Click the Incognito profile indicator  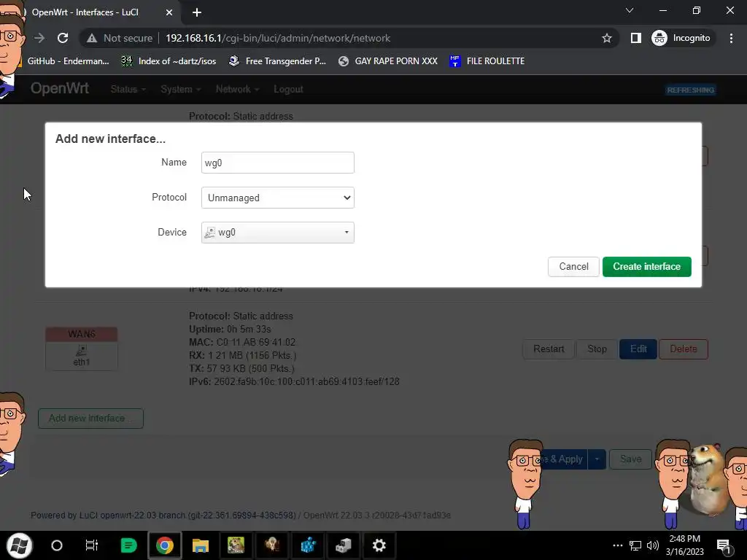pyautogui.click(x=681, y=38)
